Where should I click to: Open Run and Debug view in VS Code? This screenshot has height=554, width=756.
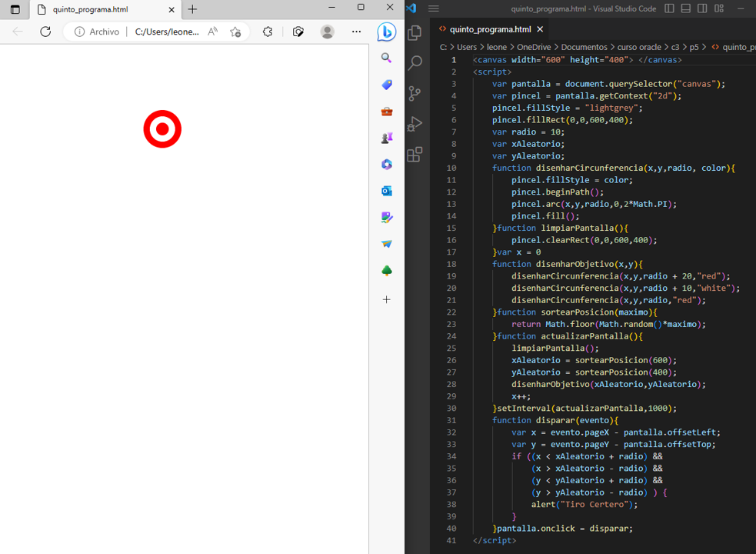click(415, 124)
